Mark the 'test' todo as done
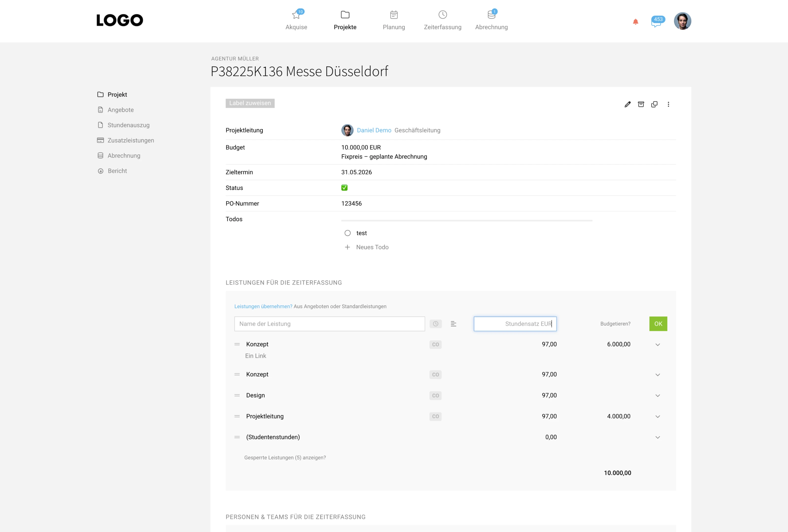 pyautogui.click(x=347, y=233)
